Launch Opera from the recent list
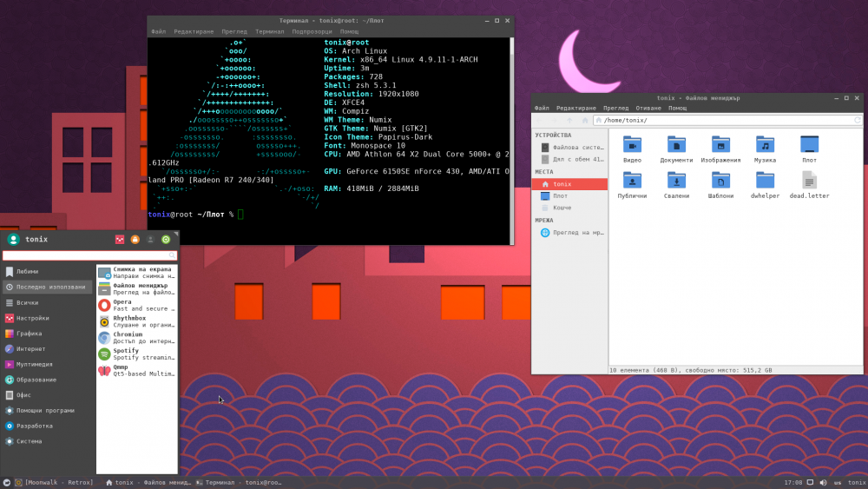Viewport: 868px width, 489px height. click(137, 305)
